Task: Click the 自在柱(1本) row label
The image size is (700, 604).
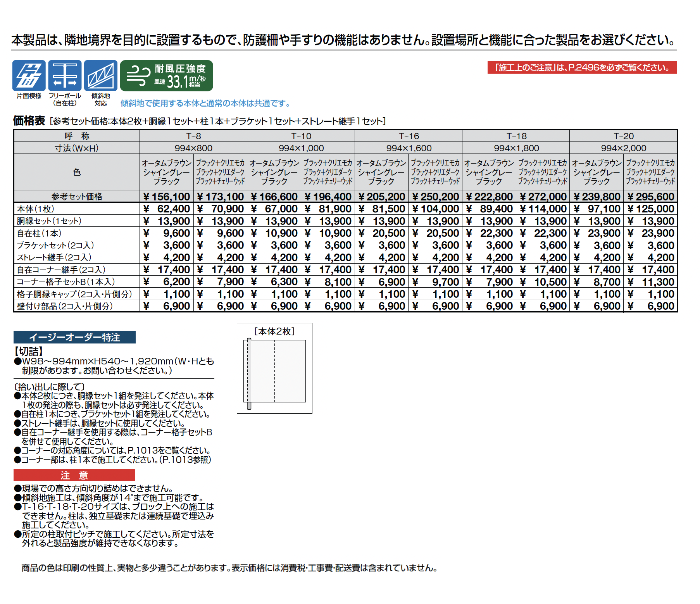Action: [39, 233]
